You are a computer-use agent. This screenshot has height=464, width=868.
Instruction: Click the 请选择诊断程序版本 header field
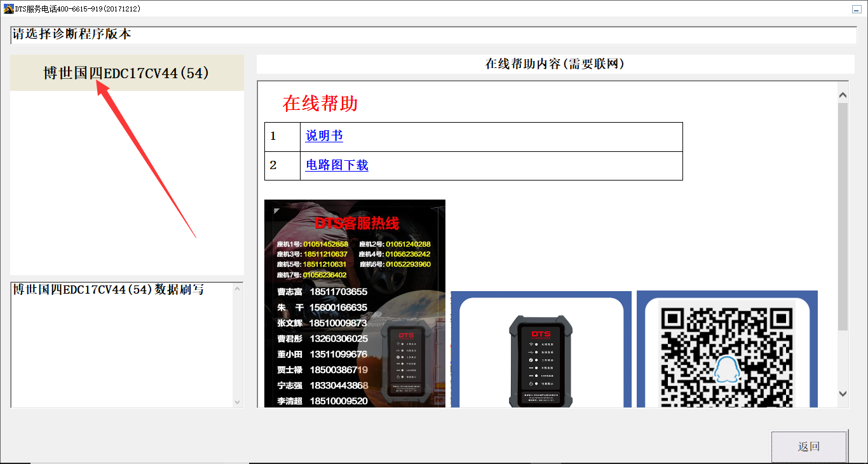pyautogui.click(x=434, y=35)
